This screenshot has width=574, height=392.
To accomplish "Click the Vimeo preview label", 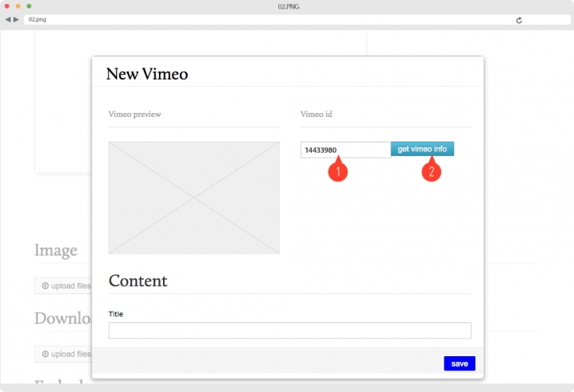I will point(134,114).
